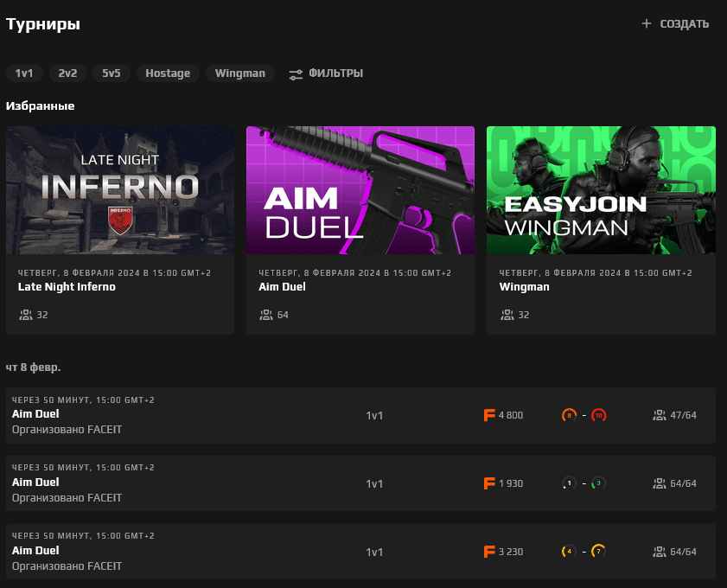Toggle the 2v2 filter chip
Screen dimensions: 727x588
(67, 73)
